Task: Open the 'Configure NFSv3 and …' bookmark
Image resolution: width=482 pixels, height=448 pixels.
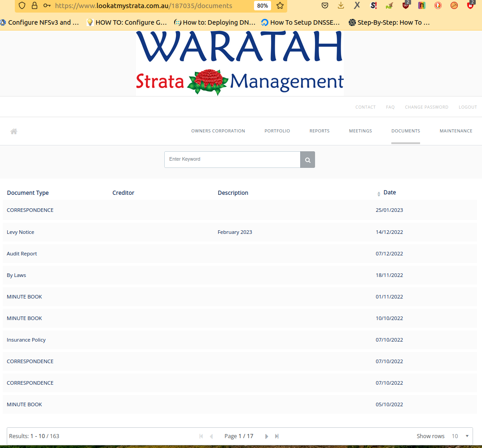Action: pyautogui.click(x=39, y=22)
